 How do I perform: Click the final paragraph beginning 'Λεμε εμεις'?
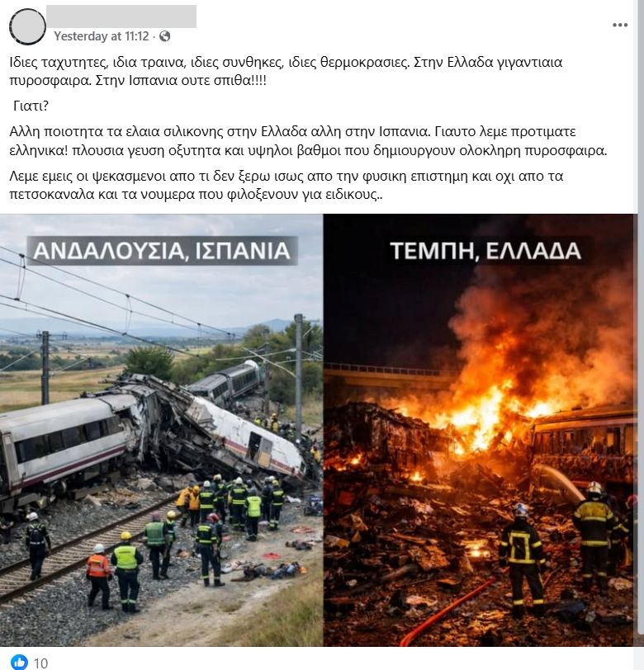(x=286, y=186)
